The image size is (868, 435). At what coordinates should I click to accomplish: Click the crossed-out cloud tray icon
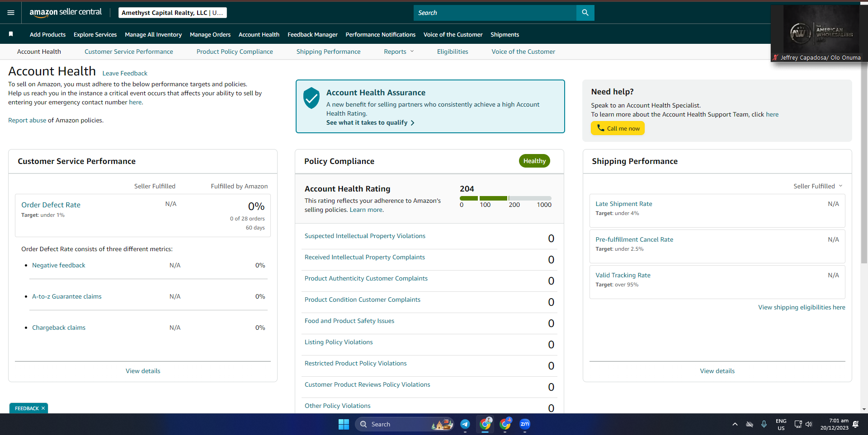[x=750, y=424]
